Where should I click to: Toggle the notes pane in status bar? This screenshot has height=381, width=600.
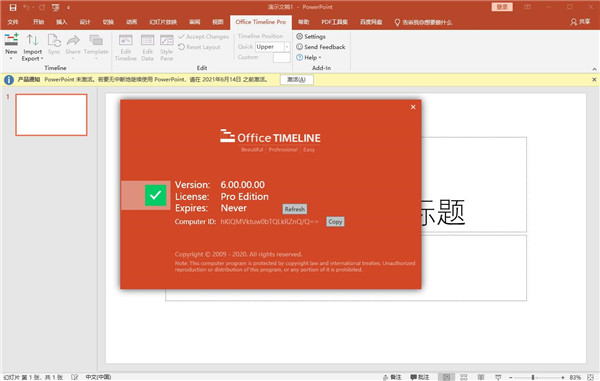click(x=392, y=377)
